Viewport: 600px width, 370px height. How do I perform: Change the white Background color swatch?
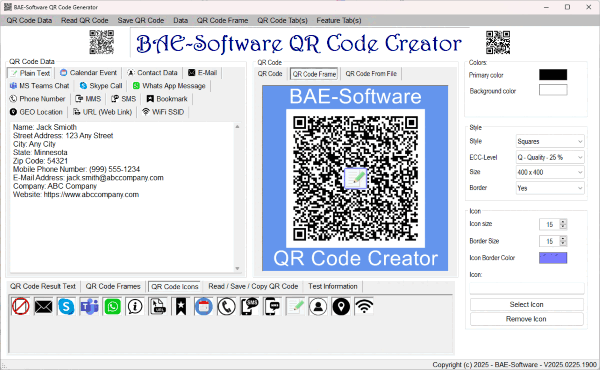pyautogui.click(x=553, y=90)
